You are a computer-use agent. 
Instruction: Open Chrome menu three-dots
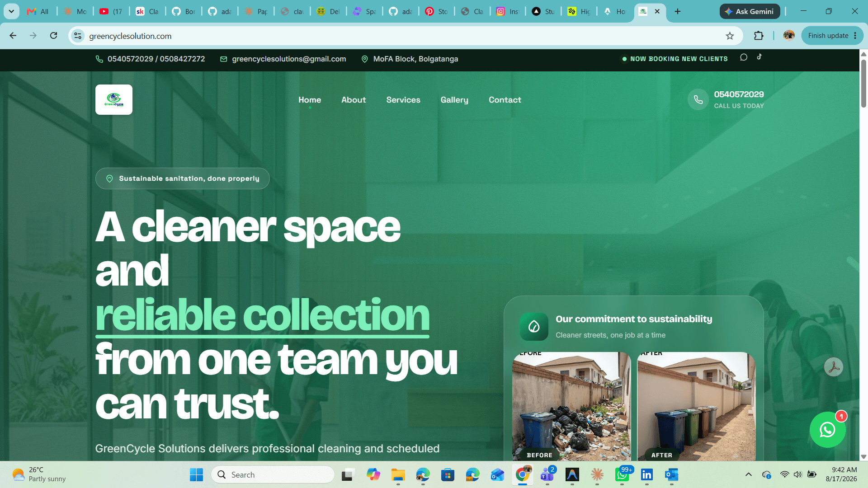(855, 36)
